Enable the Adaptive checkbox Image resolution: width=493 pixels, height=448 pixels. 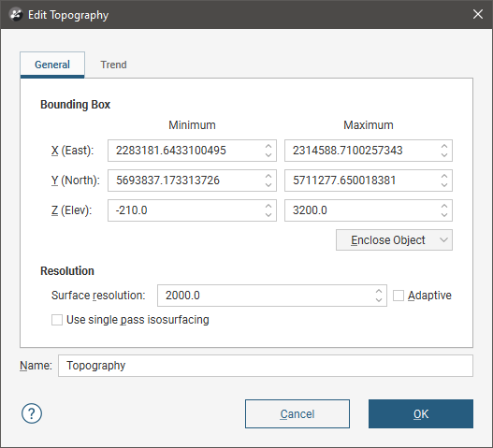click(399, 296)
